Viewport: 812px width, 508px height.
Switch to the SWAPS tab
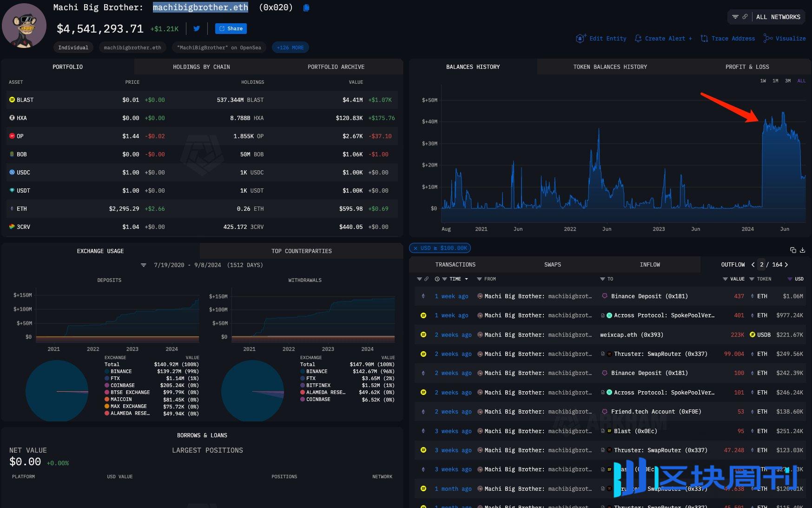point(553,265)
